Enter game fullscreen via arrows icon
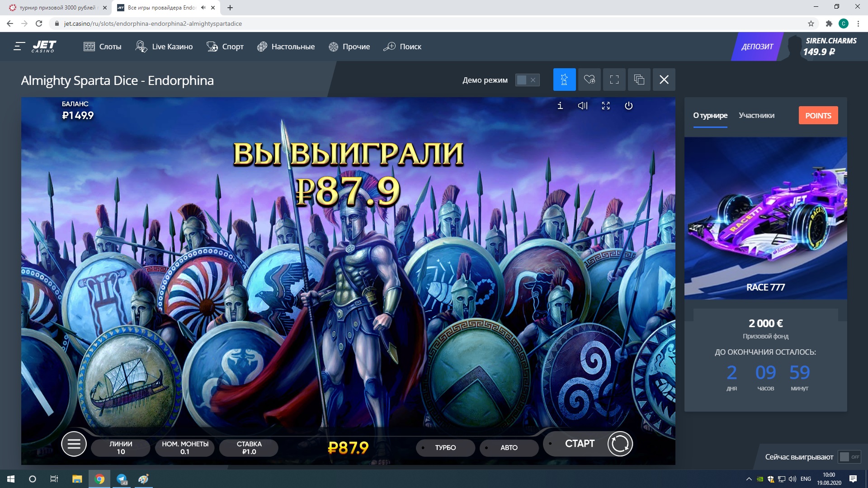 click(x=606, y=106)
